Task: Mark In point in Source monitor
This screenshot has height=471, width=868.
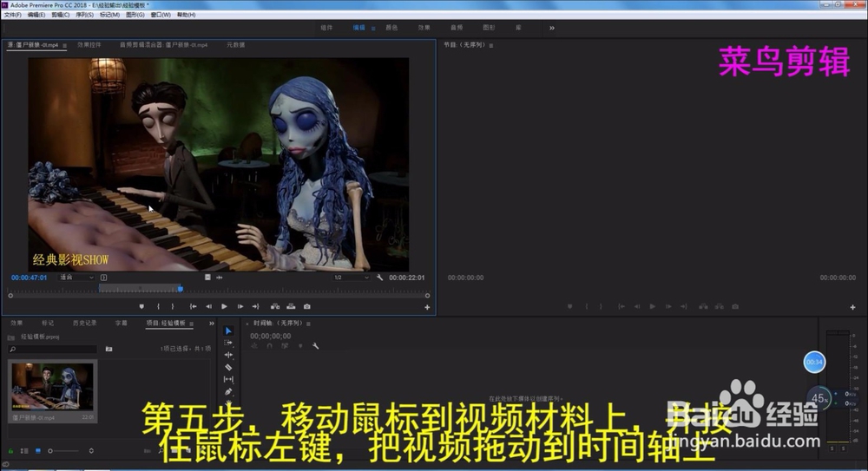Action: (158, 306)
